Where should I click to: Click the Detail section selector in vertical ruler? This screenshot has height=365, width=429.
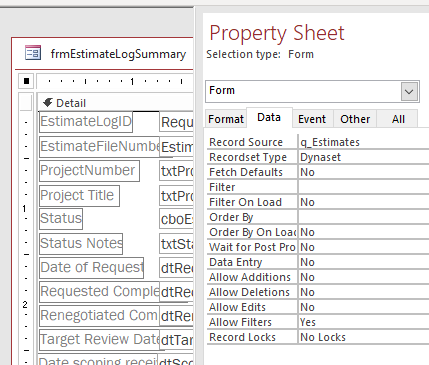(x=26, y=102)
